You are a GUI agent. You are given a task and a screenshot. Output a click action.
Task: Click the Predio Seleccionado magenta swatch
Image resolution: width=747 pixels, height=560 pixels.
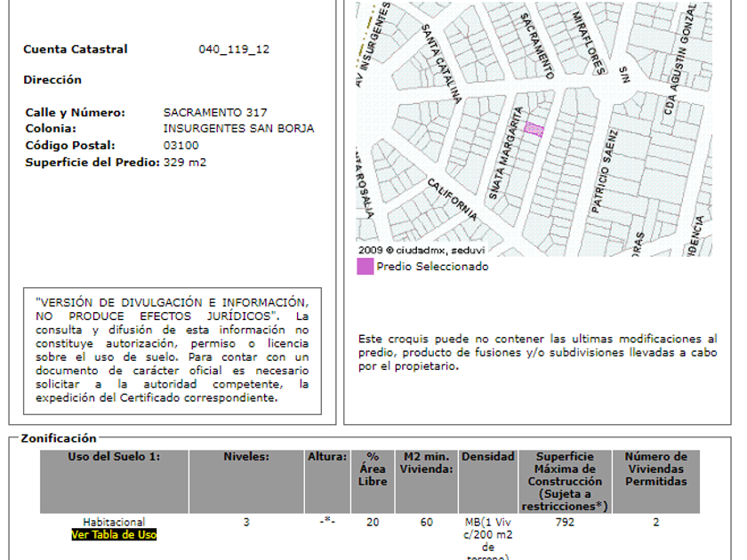coord(365,266)
